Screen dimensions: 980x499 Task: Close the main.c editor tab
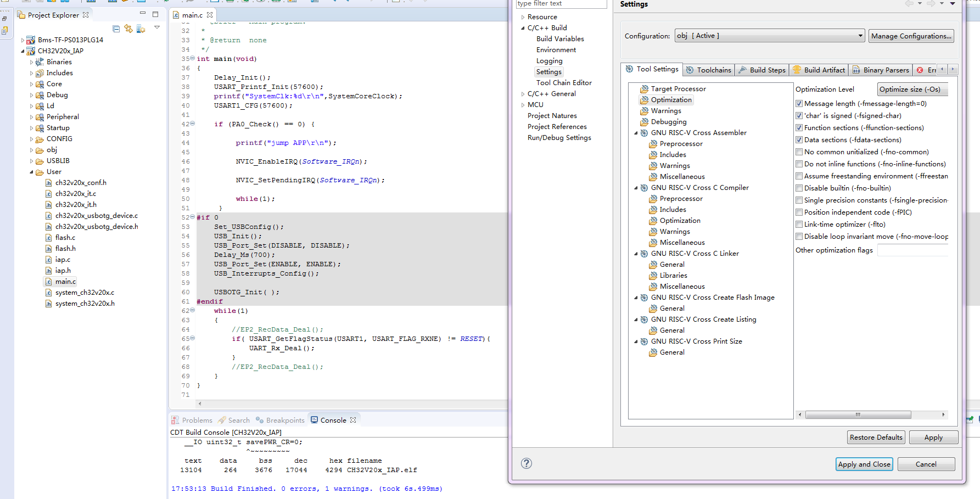click(x=210, y=15)
